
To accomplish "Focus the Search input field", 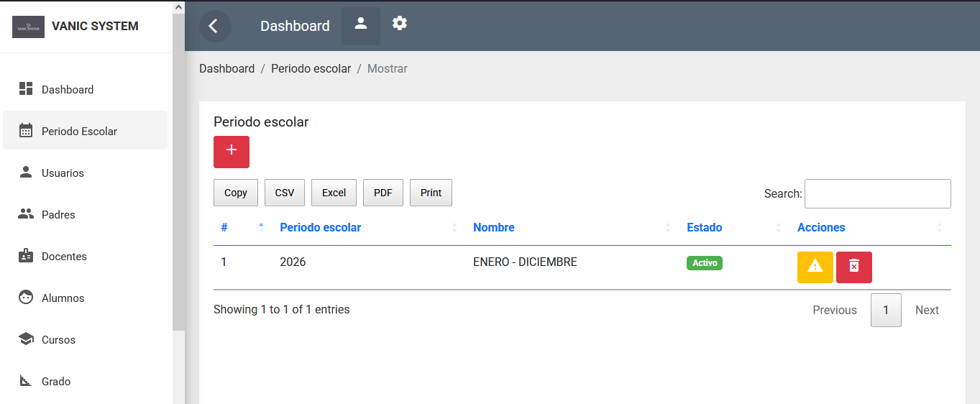I will click(x=877, y=193).
